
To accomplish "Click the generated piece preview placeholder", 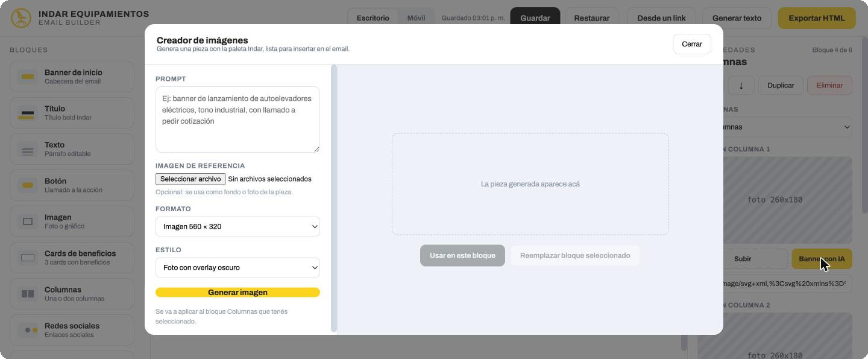I will coord(530,184).
